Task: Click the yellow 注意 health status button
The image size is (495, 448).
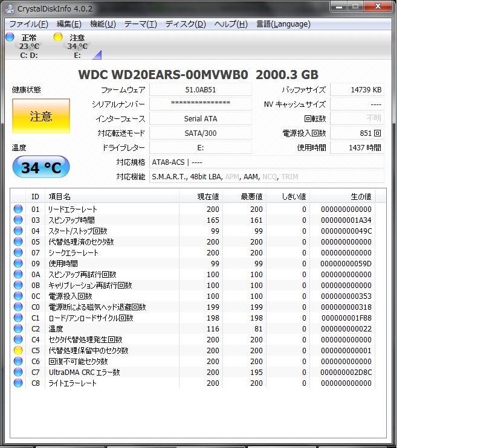Action: point(41,117)
